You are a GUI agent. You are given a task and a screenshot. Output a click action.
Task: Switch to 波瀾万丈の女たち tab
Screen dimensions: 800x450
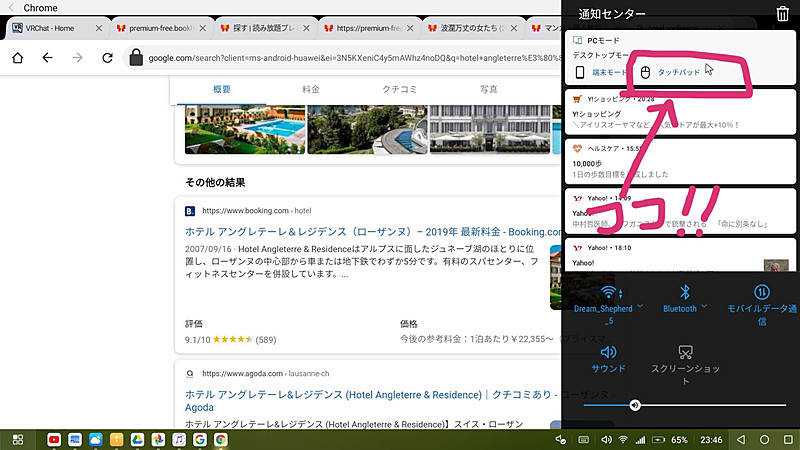pyautogui.click(x=472, y=28)
